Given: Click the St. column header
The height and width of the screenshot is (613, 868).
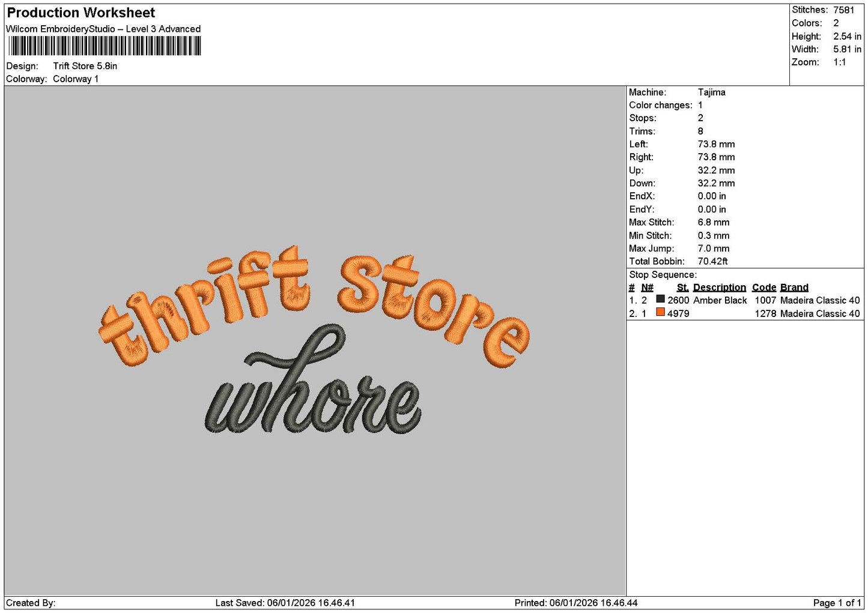Looking at the screenshot, I should (682, 288).
